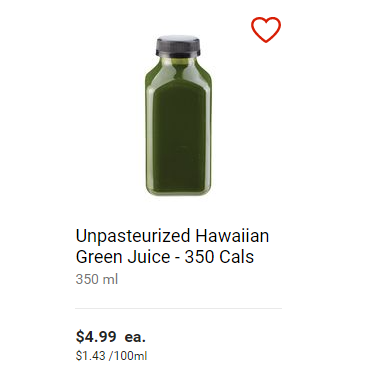The width and height of the screenshot is (369, 378).
Task: Click "Hawaiian" in the product name
Action: 232,236
